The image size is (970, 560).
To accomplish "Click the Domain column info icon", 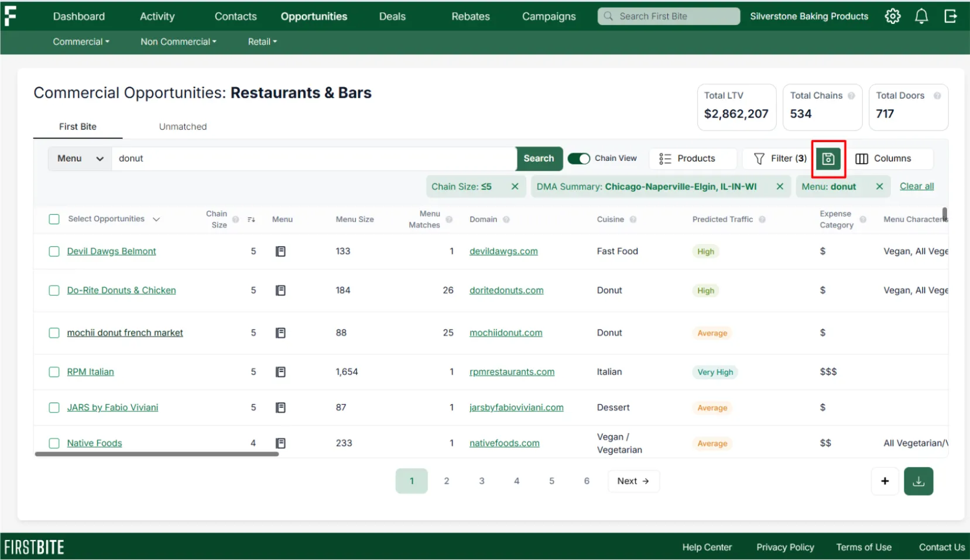I will click(x=506, y=219).
